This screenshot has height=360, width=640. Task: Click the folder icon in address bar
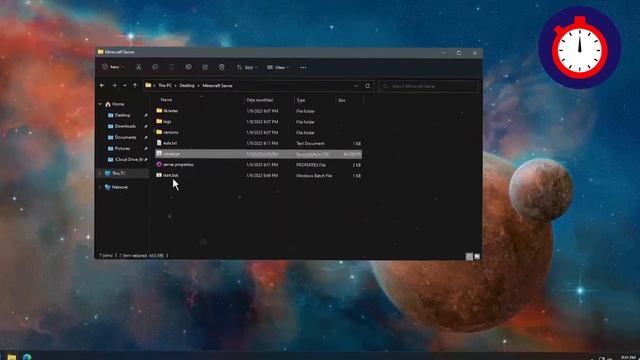(148, 85)
